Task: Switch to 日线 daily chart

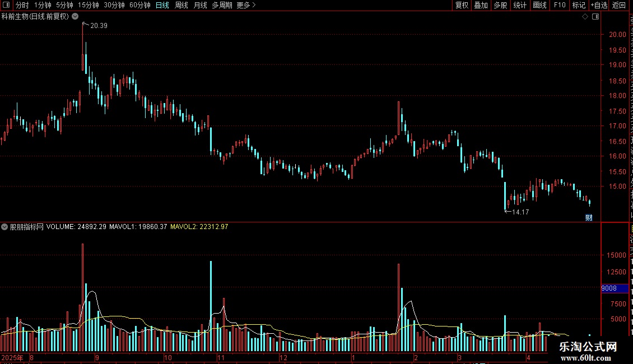Action: [x=162, y=5]
